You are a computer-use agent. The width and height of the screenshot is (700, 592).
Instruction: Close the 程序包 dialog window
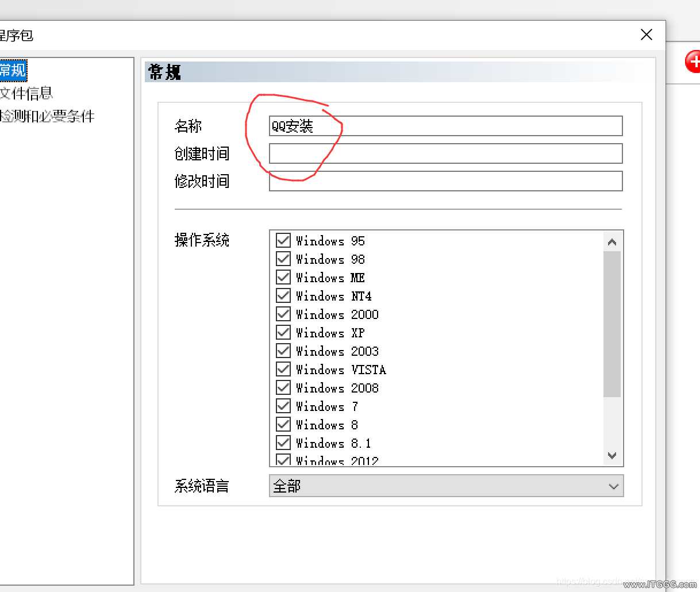point(647,35)
